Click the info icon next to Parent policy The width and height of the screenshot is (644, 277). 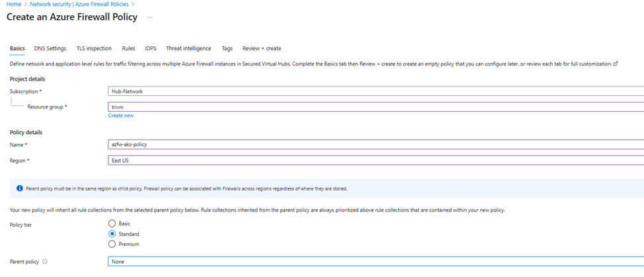click(45, 261)
